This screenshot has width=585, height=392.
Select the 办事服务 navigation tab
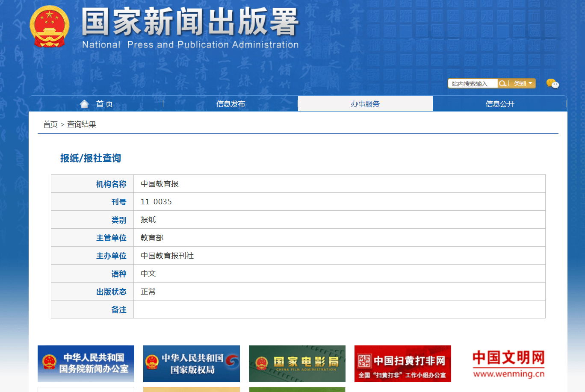tap(366, 103)
